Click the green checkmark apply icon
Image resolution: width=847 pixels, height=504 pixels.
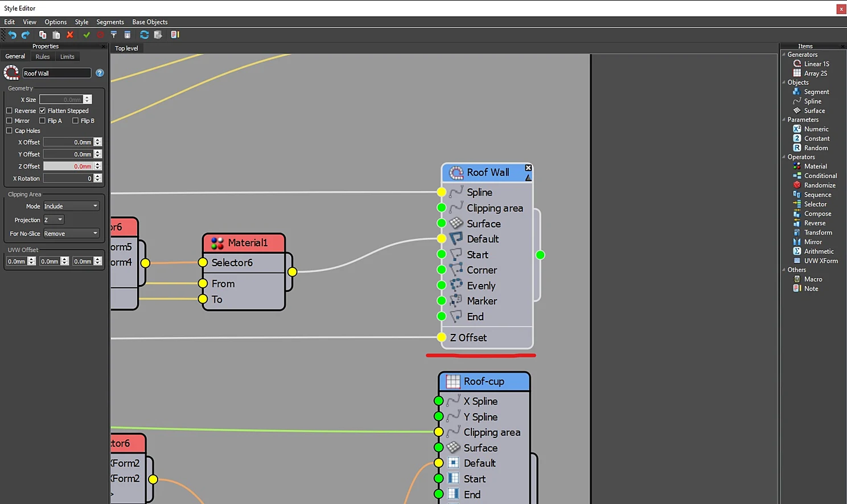point(87,35)
